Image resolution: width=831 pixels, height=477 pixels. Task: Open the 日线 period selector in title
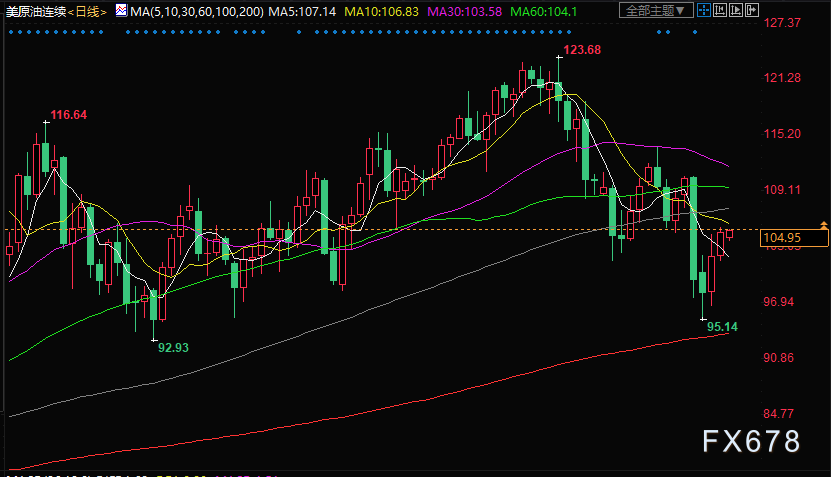pyautogui.click(x=87, y=12)
